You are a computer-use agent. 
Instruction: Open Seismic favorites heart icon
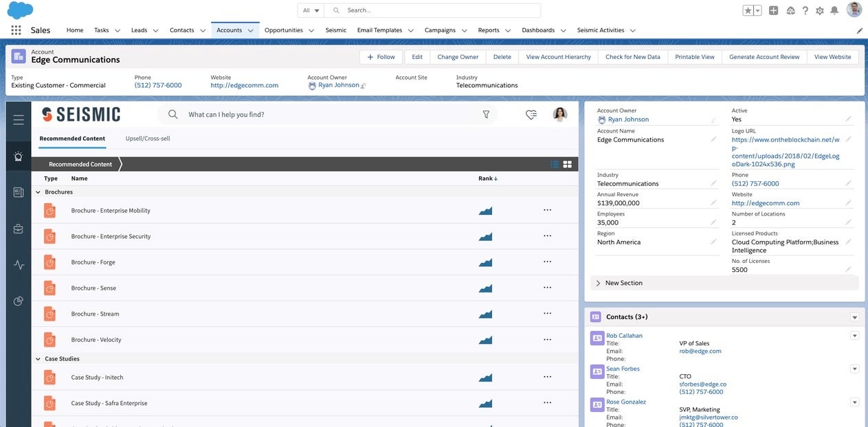point(531,115)
